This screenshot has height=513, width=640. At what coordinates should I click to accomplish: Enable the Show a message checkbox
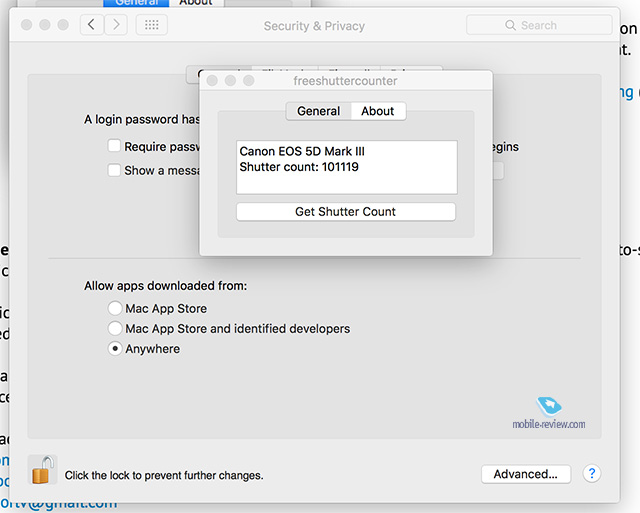114,170
